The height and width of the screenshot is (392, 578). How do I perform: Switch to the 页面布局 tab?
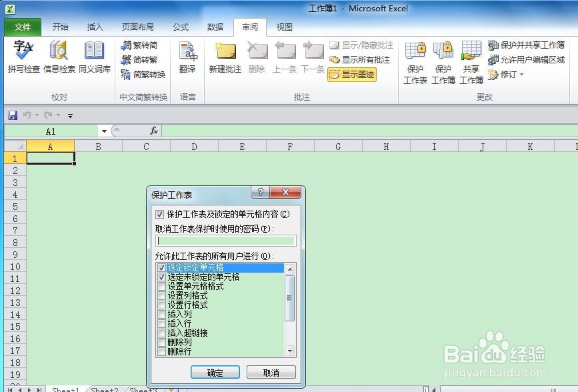point(137,27)
